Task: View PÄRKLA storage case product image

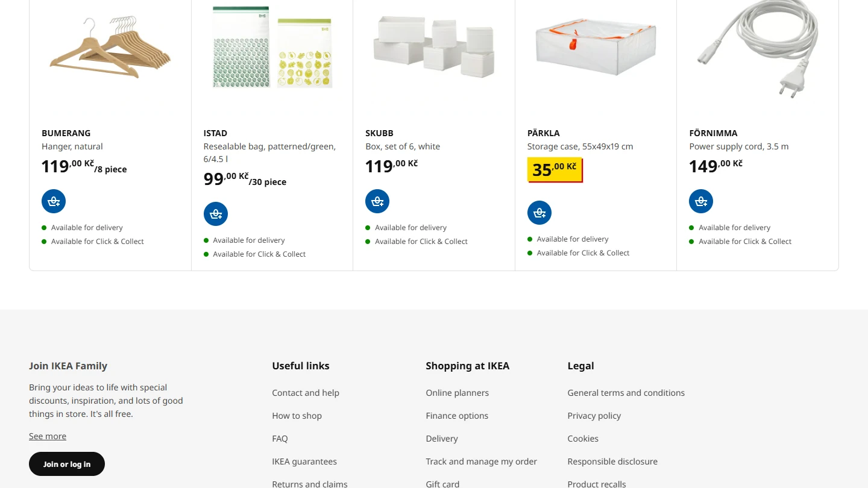Action: pos(596,47)
